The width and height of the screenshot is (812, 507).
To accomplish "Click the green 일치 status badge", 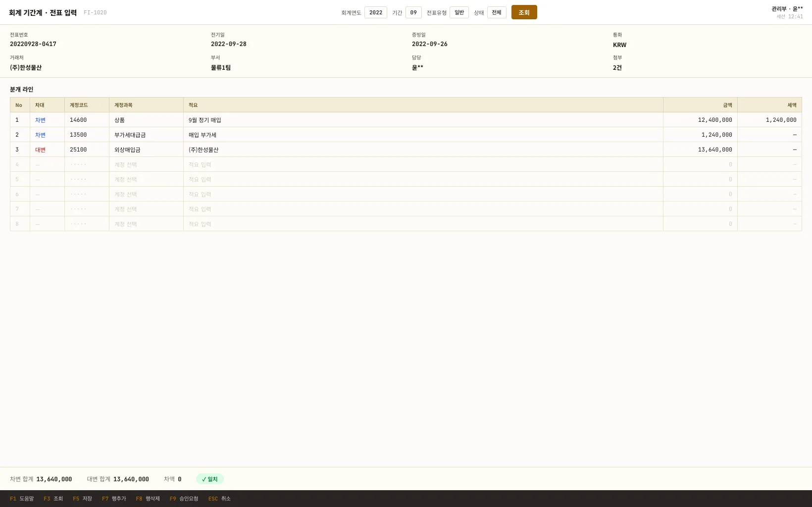I will (210, 479).
